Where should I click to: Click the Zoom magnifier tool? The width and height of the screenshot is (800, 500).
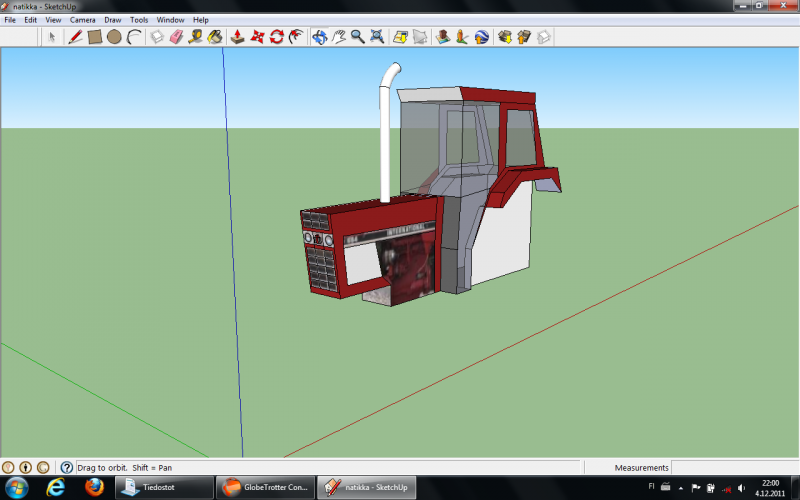[x=357, y=37]
